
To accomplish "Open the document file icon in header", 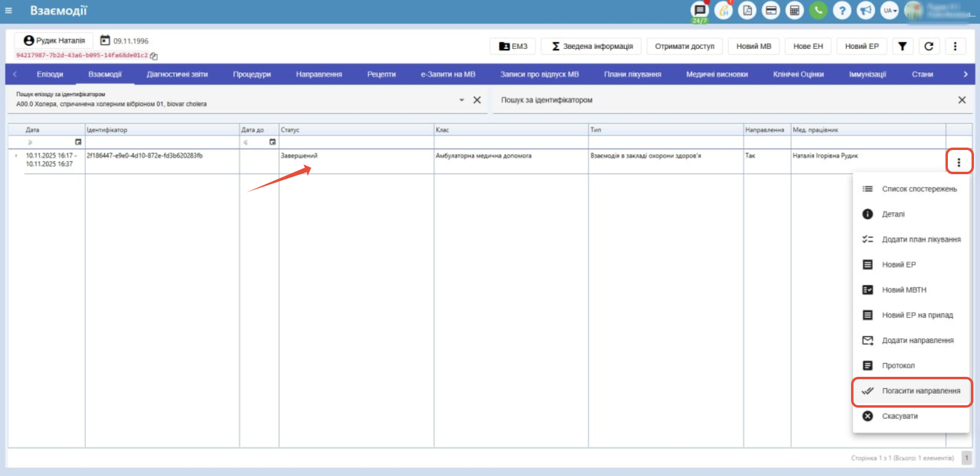I will (x=748, y=10).
